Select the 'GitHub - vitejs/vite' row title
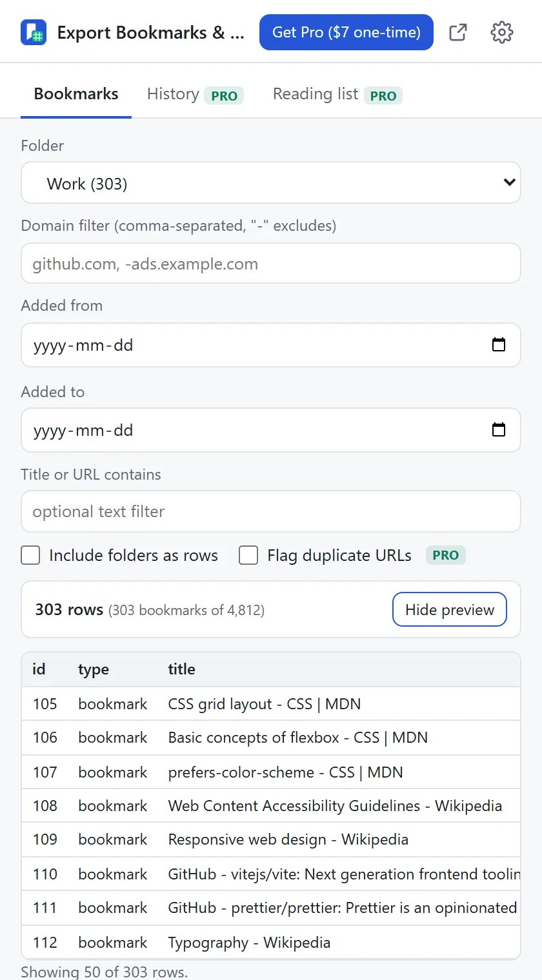 click(x=344, y=874)
